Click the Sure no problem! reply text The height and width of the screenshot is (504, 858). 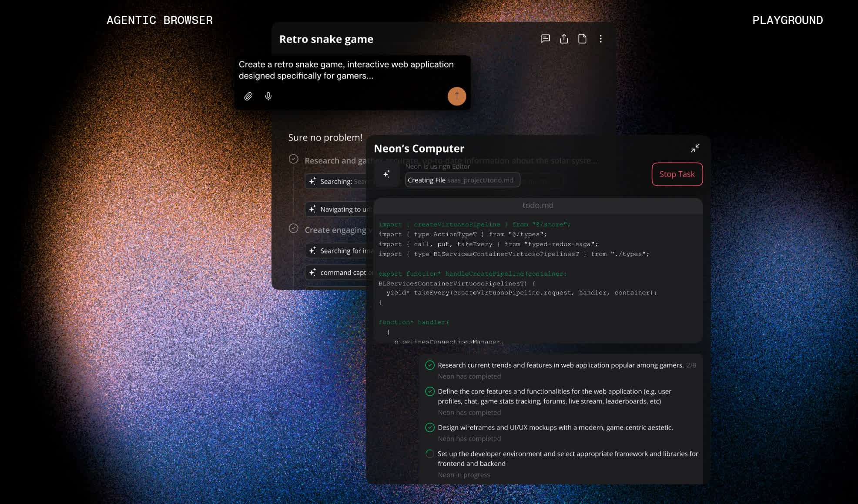coord(325,137)
